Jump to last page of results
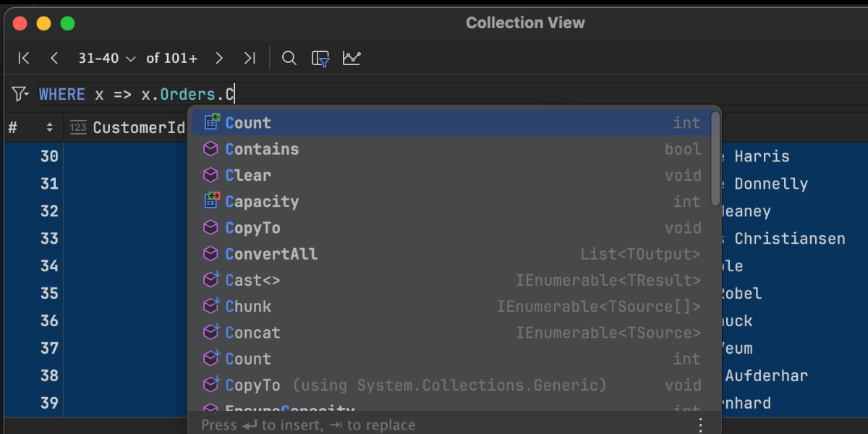 [250, 59]
